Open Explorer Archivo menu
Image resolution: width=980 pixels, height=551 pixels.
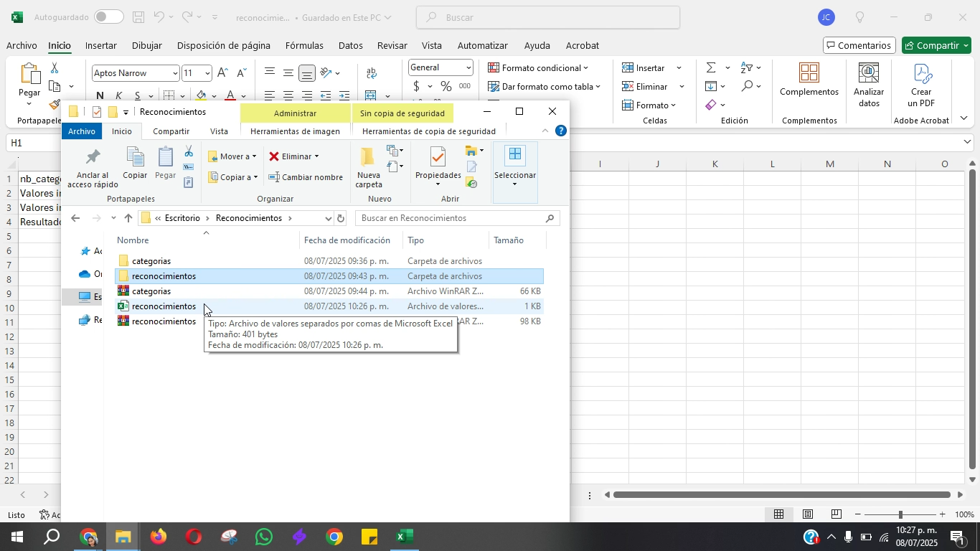pos(82,131)
